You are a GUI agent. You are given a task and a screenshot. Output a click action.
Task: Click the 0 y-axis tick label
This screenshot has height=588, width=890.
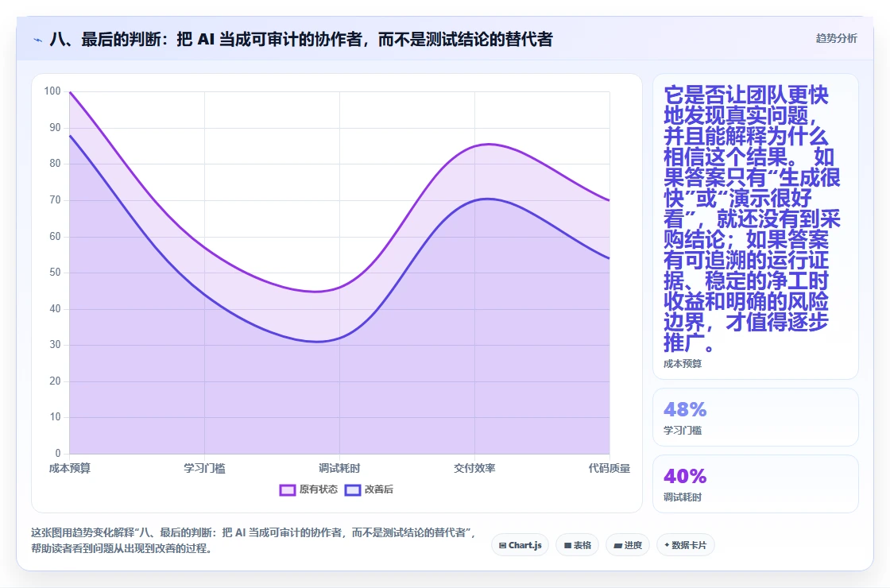(x=58, y=453)
